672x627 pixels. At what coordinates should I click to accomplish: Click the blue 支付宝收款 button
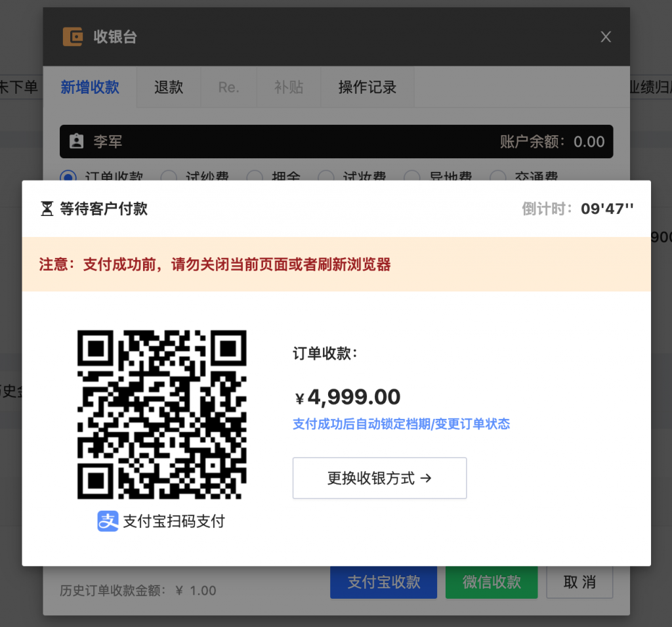pyautogui.click(x=383, y=582)
